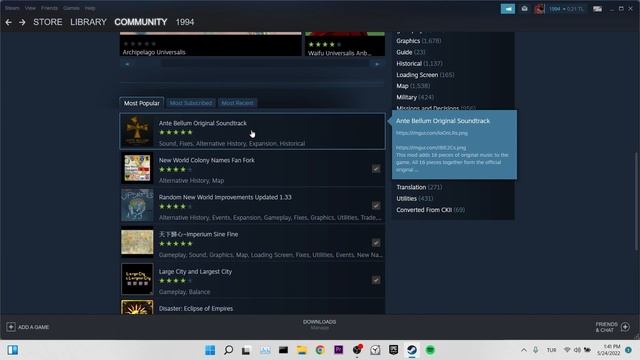Open the inbox envelope icon

click(x=524, y=9)
